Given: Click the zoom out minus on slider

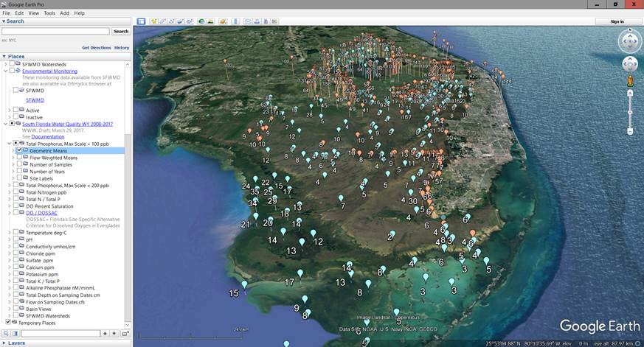Looking at the screenshot, I should [x=630, y=131].
